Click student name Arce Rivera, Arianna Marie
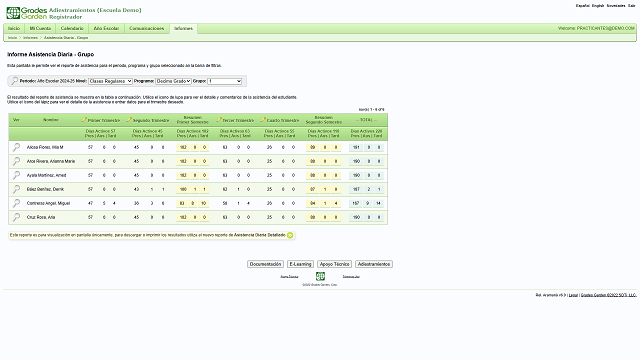 pyautogui.click(x=51, y=161)
